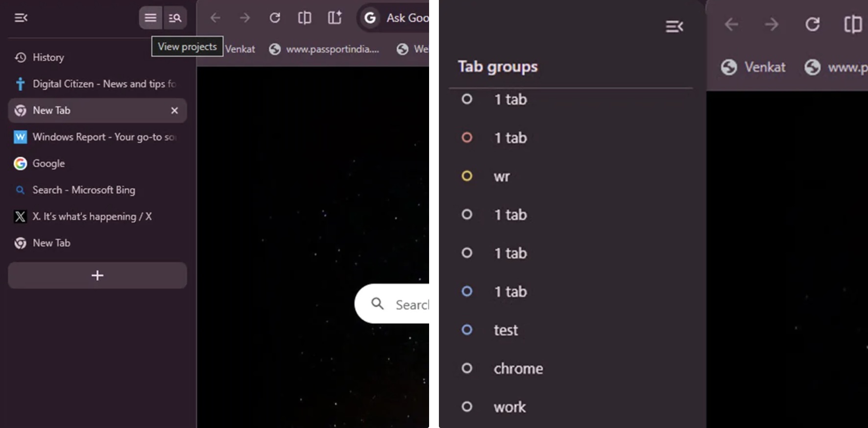
Task: Switch to Windows Report tab
Action: click(98, 137)
